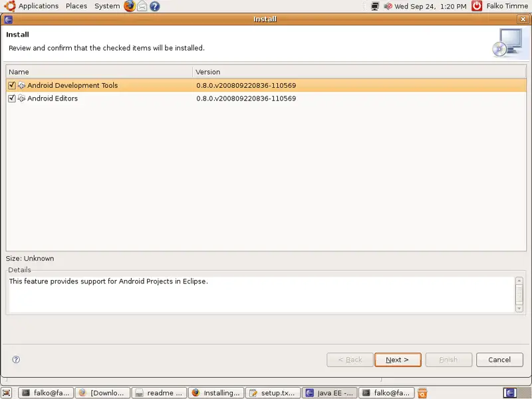The image size is (532, 399).
Task: Switch to the [Downlo... taskbar window
Action: [102, 393]
